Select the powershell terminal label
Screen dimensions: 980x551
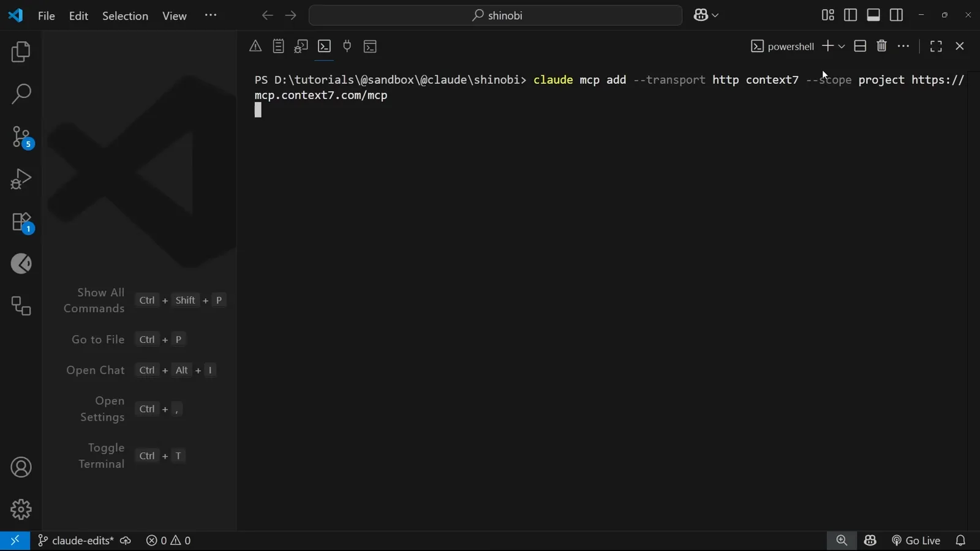(783, 47)
